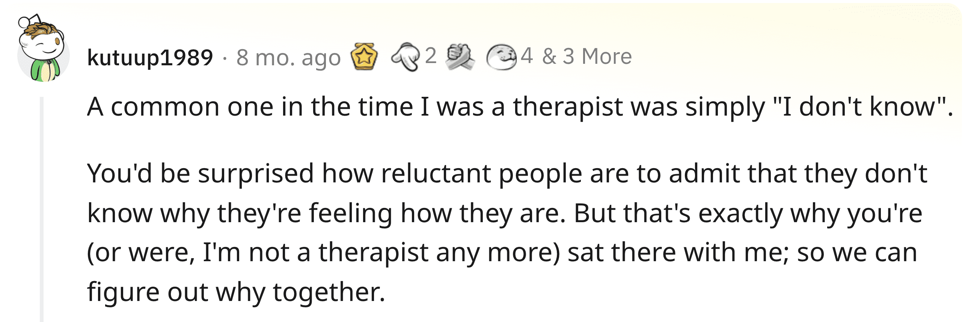Expand the '& 3 More' awards list

click(x=587, y=57)
